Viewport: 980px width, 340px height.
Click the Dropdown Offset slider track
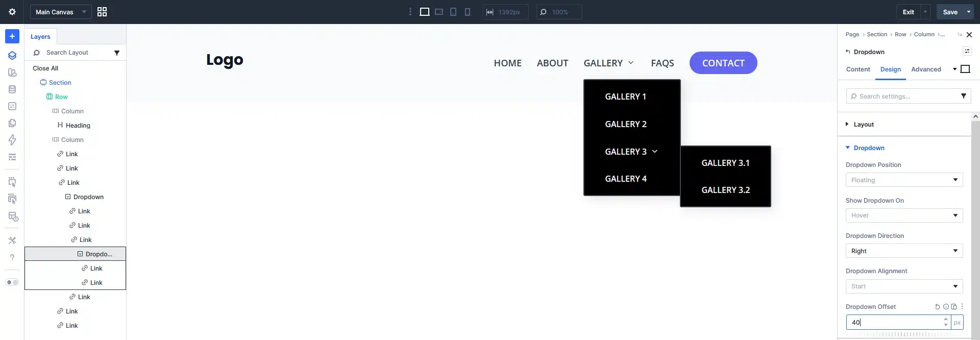pyautogui.click(x=904, y=335)
